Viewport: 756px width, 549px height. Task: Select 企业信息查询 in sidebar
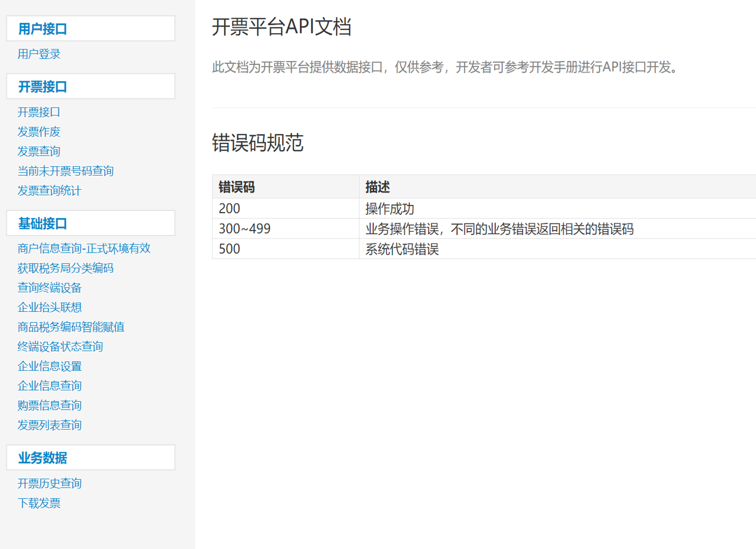(49, 386)
